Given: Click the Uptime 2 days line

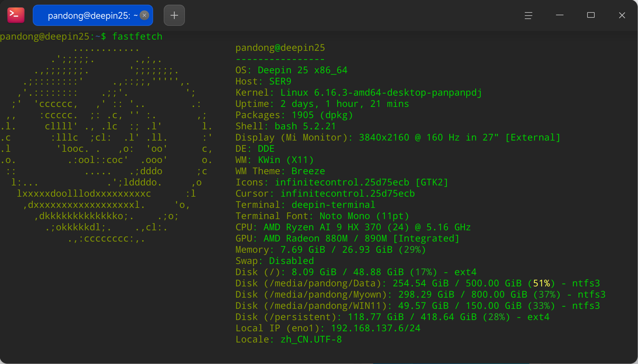Looking at the screenshot, I should point(322,104).
